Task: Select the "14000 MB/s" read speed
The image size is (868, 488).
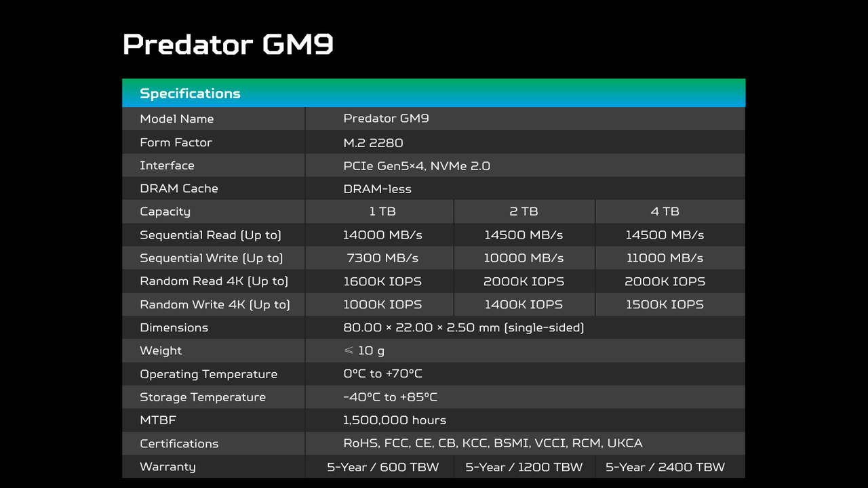Action: (x=382, y=235)
